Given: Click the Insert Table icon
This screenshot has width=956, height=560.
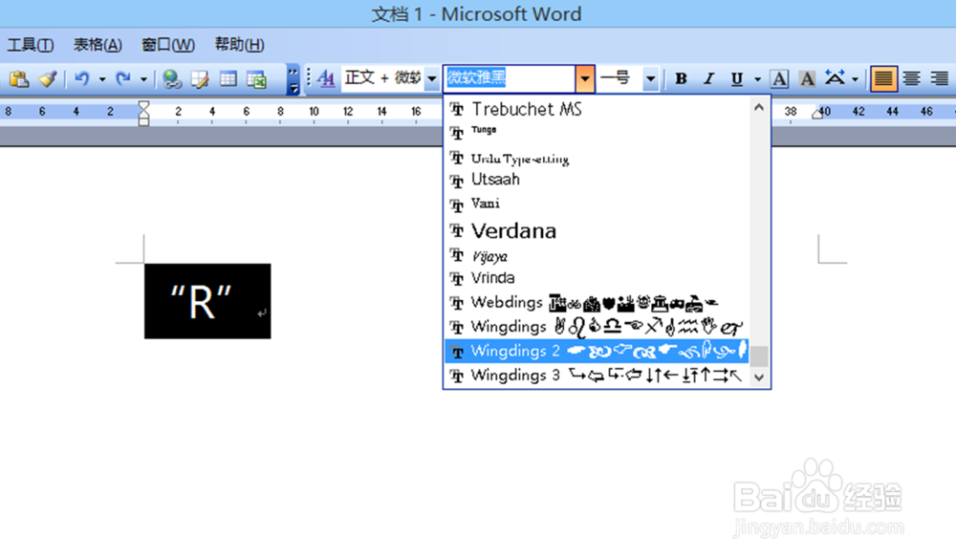Looking at the screenshot, I should 228,79.
